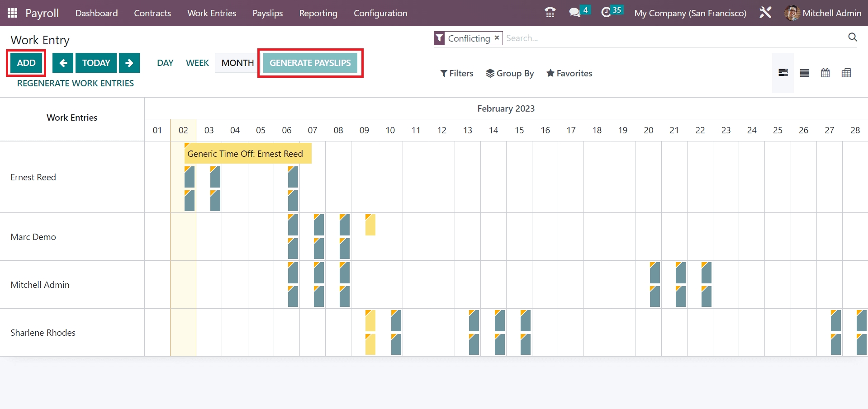This screenshot has height=409, width=868.
Task: Expand the Filters dropdown
Action: (x=457, y=73)
